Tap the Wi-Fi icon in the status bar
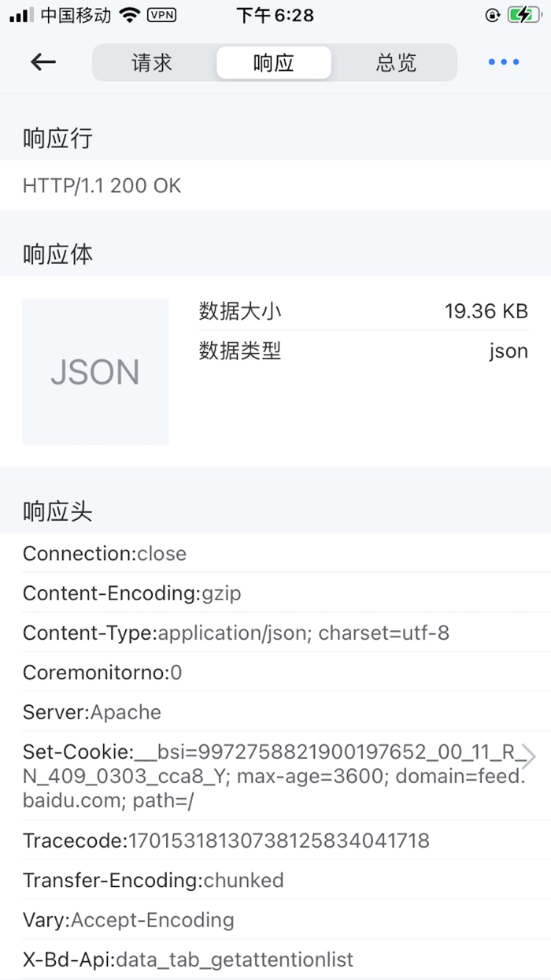Image resolution: width=551 pixels, height=980 pixels. tap(129, 13)
